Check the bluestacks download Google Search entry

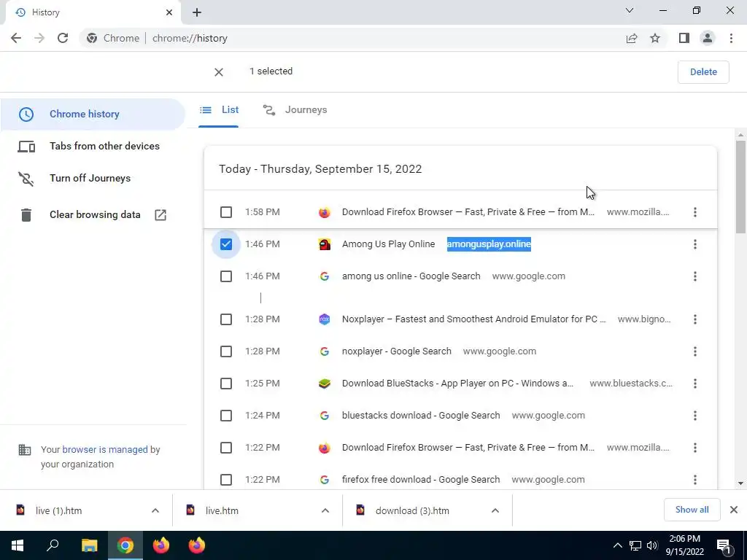point(226,416)
